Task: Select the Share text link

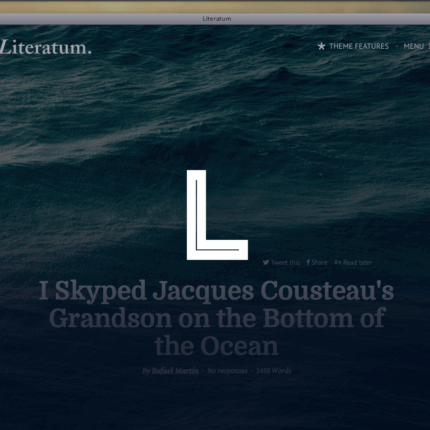Action: coord(319,263)
